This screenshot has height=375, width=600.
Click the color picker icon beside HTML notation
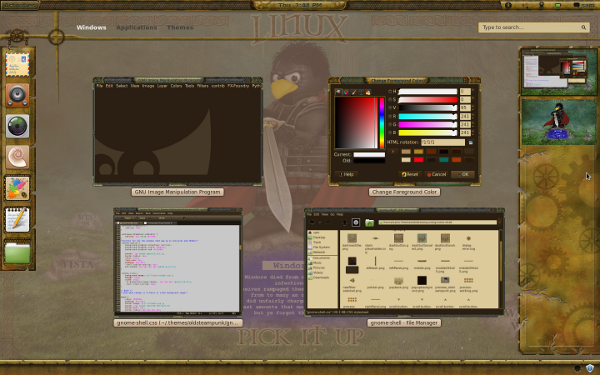(471, 142)
